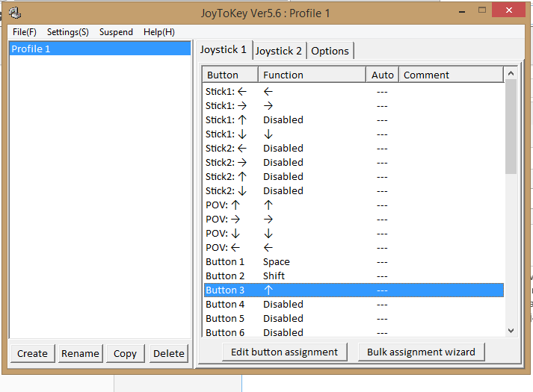Select the Stick2 down arrow row
The width and height of the screenshot is (533, 392).
pos(354,191)
